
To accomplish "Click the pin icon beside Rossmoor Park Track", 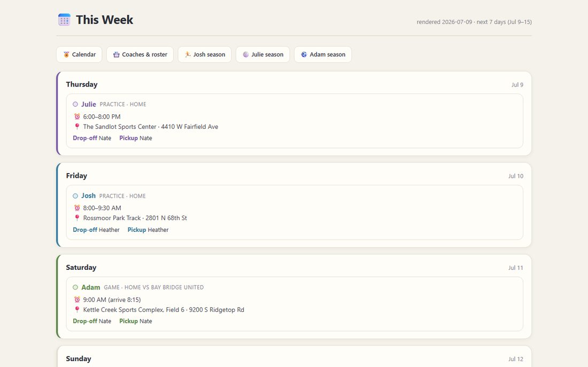I will pyautogui.click(x=77, y=218).
